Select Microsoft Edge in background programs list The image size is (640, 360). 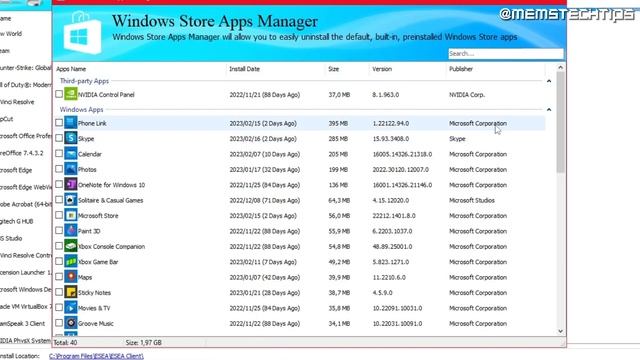[x=16, y=170]
